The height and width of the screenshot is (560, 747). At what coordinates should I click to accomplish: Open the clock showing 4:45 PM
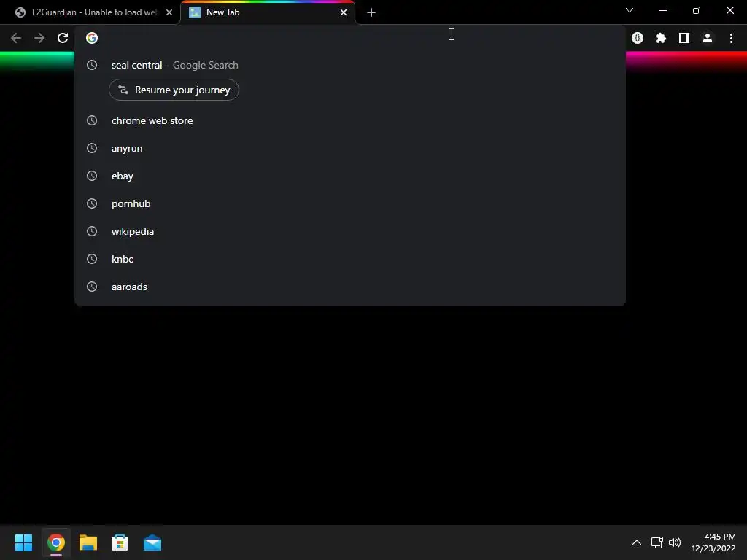coord(713,542)
